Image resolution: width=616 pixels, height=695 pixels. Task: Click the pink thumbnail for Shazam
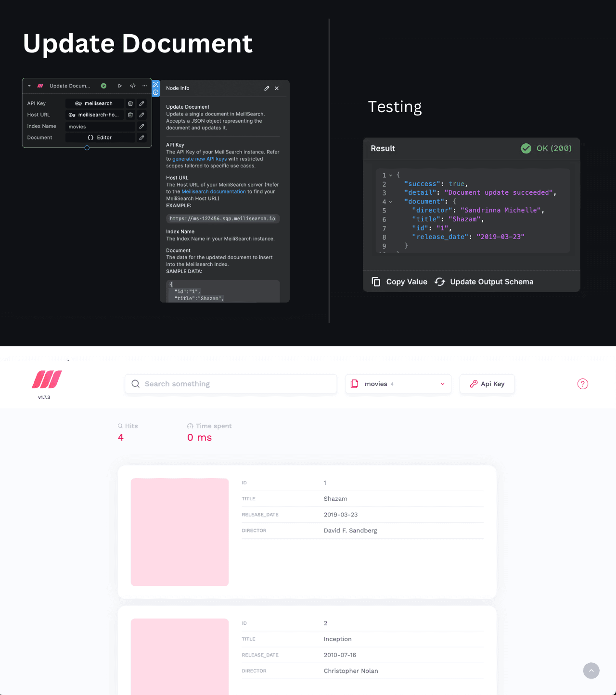tap(180, 532)
